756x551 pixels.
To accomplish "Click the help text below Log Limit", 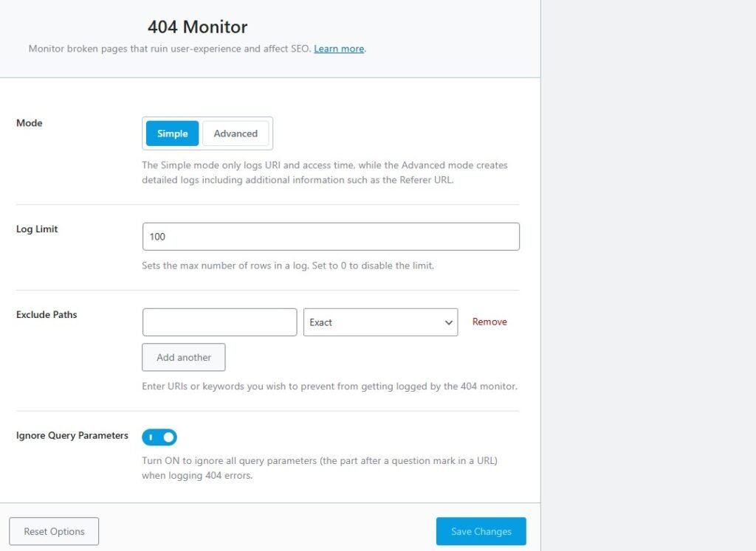I will pos(288,266).
